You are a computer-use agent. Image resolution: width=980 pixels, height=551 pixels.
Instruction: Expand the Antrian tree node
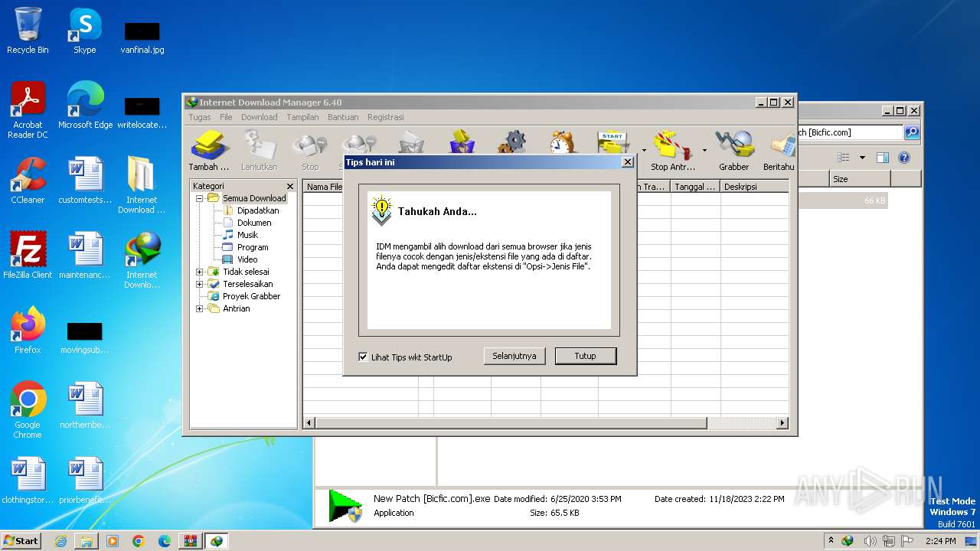(200, 308)
